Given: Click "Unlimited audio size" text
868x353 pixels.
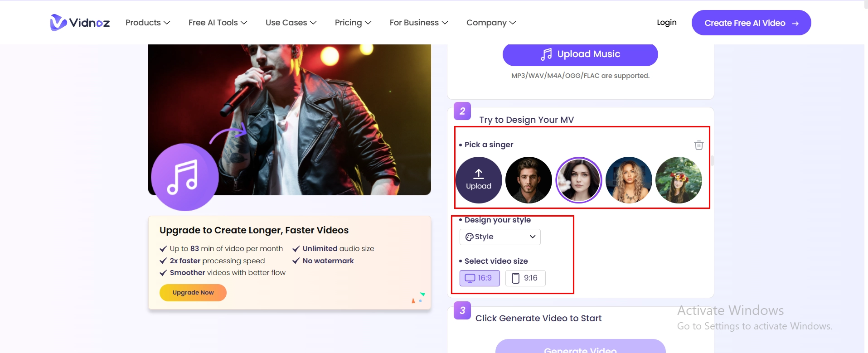Looking at the screenshot, I should click(x=338, y=248).
